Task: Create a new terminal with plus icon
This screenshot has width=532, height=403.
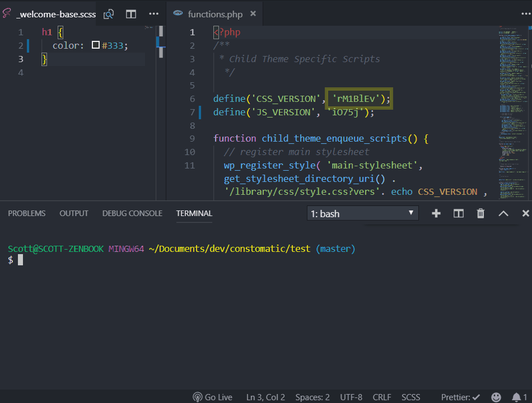Action: pos(436,213)
